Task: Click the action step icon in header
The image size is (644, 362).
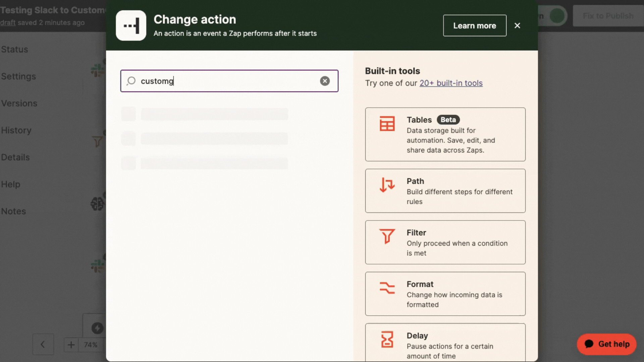Action: point(131,25)
